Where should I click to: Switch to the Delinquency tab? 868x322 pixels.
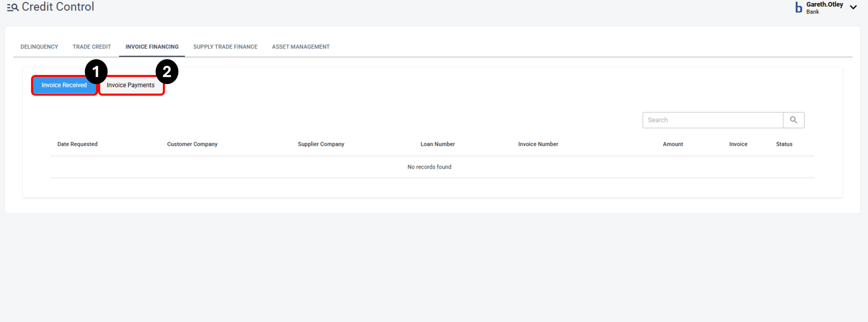[x=39, y=46]
